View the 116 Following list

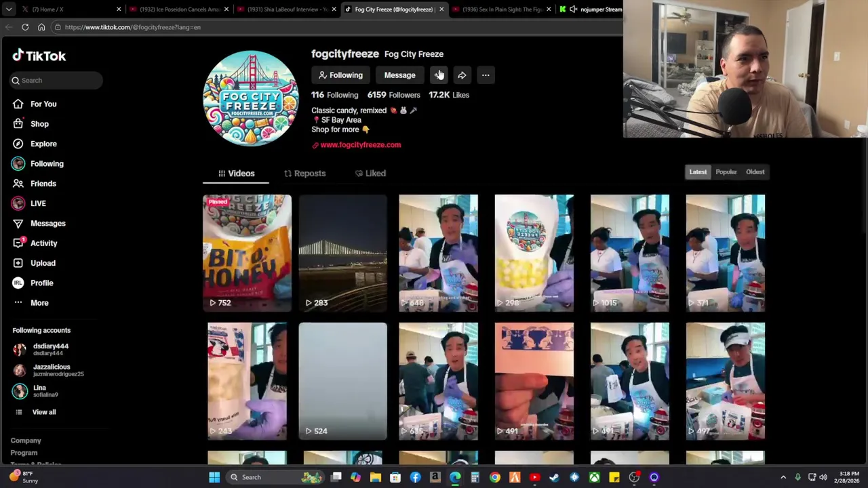coord(334,95)
